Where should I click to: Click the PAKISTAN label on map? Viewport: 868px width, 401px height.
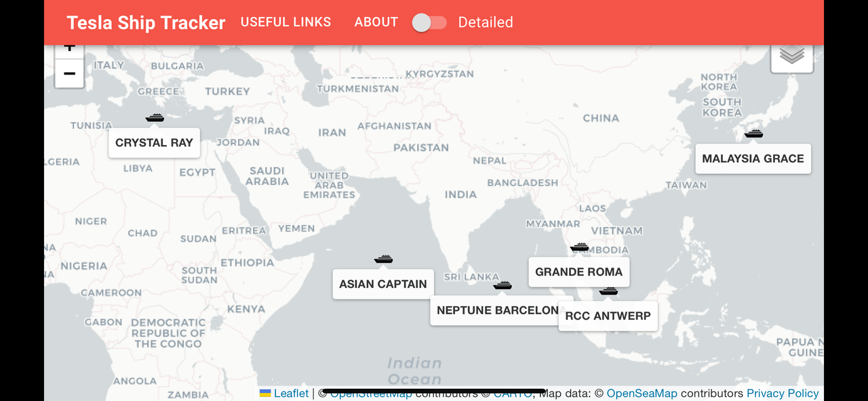(421, 147)
